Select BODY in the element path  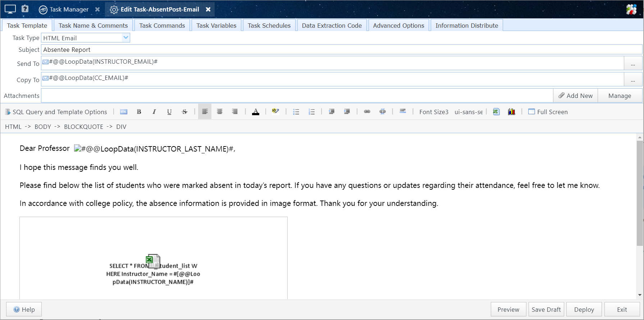(x=43, y=127)
